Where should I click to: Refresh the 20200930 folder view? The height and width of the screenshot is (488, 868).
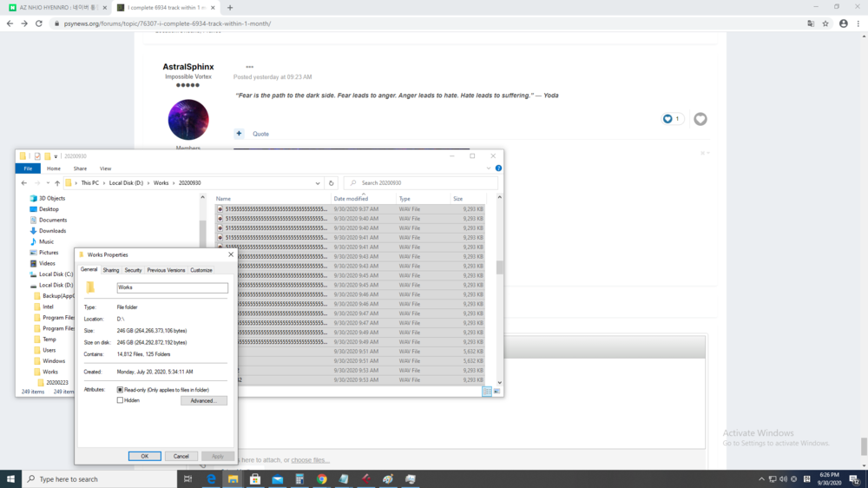coord(331,183)
